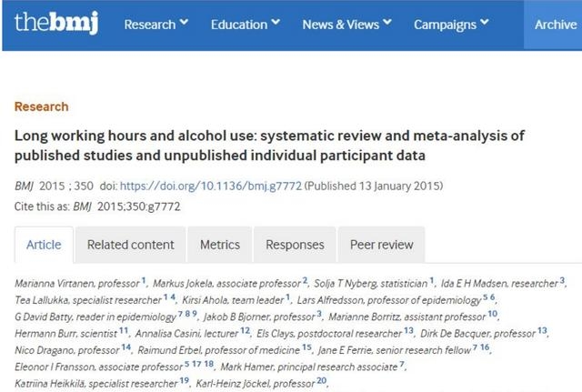582x392 pixels.
Task: Click author Ida E H Madsen
Action: pyautogui.click(x=475, y=284)
